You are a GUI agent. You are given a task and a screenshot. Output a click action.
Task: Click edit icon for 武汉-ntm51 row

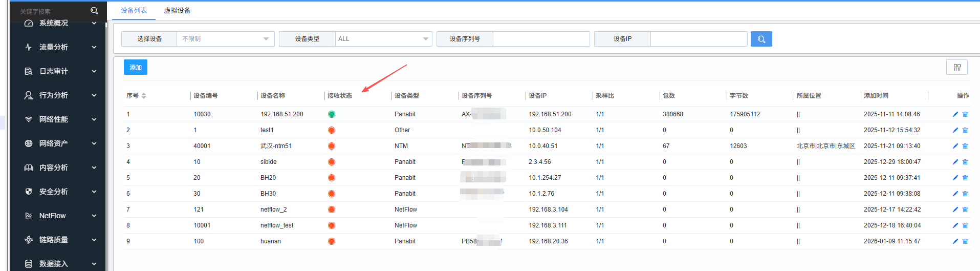tap(955, 146)
